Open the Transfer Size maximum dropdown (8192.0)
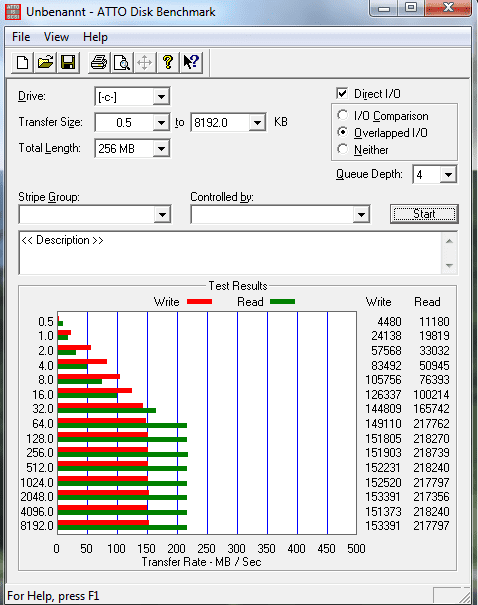 point(257,123)
